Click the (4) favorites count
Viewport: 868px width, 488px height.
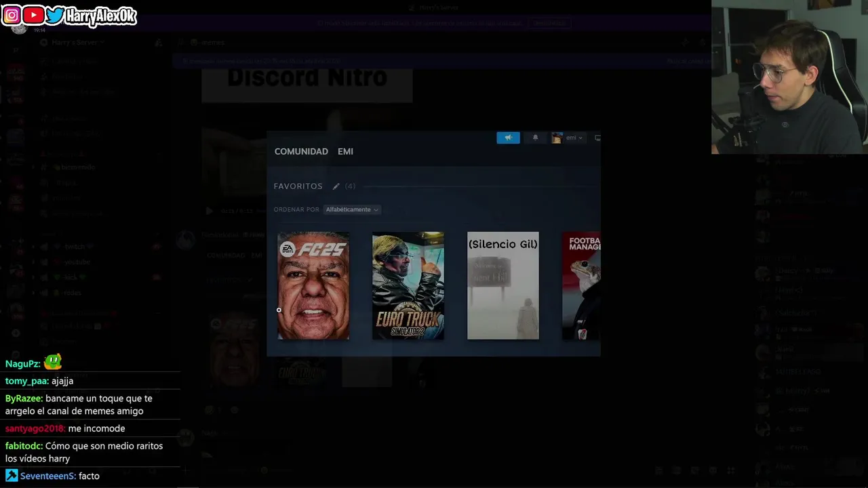(350, 186)
